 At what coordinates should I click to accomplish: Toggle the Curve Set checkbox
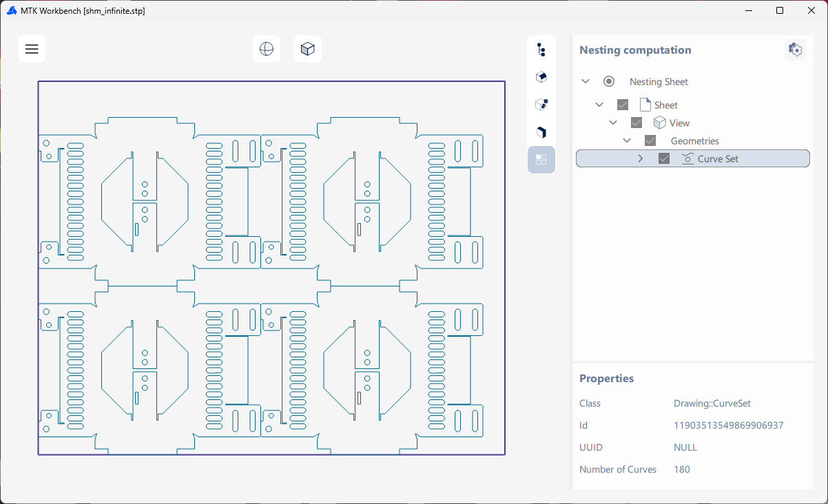click(x=664, y=158)
